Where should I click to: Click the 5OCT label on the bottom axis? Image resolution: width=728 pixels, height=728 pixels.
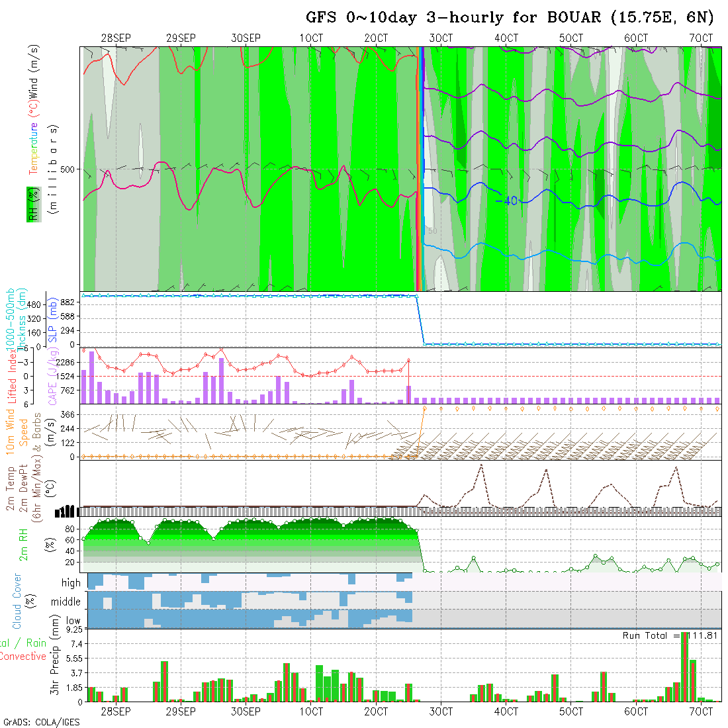(571, 711)
